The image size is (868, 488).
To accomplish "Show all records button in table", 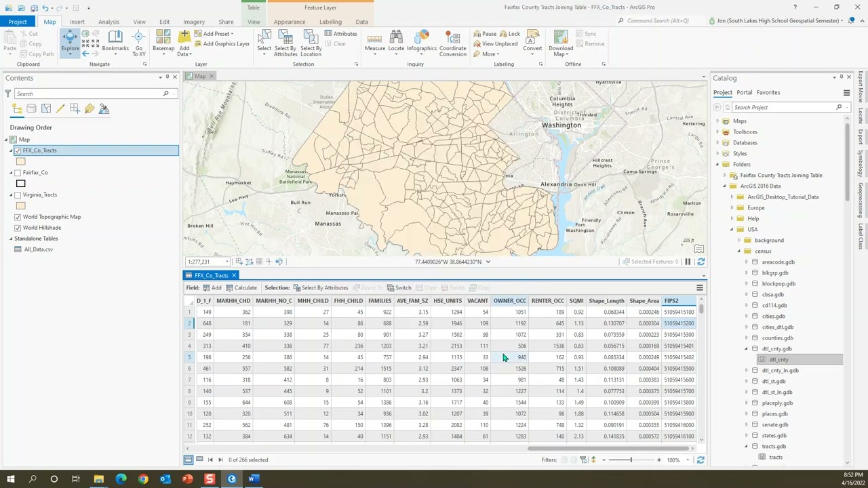I will coord(188,460).
